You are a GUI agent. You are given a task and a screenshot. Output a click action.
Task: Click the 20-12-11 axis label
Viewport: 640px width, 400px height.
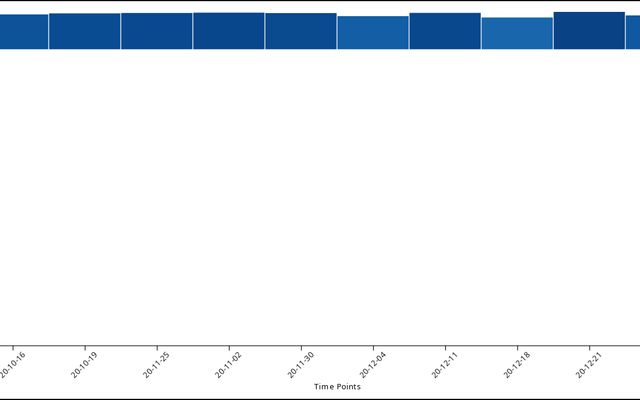click(446, 363)
